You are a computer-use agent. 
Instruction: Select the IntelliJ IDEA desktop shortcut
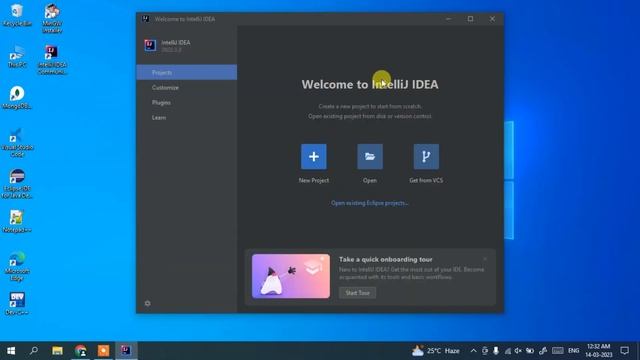[52, 60]
